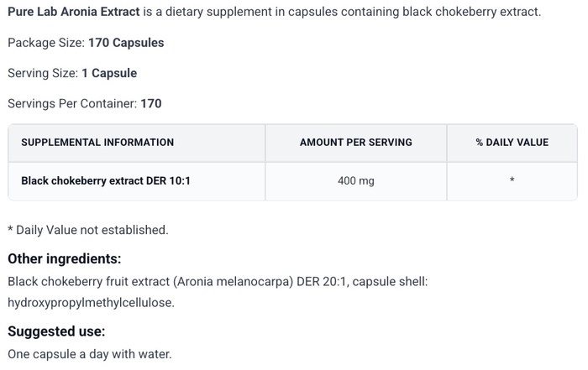Click the "Other ingredients:" heading
588x370 pixels.
pyautogui.click(x=65, y=258)
